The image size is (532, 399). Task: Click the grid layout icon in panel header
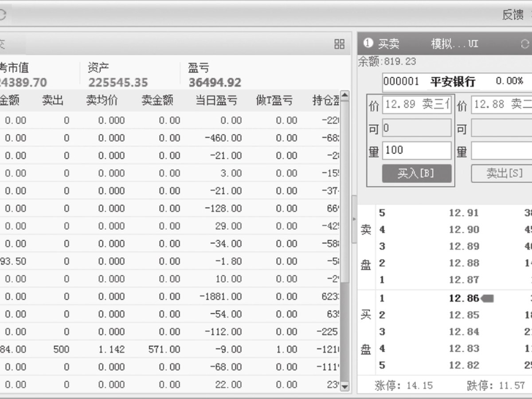pyautogui.click(x=339, y=44)
